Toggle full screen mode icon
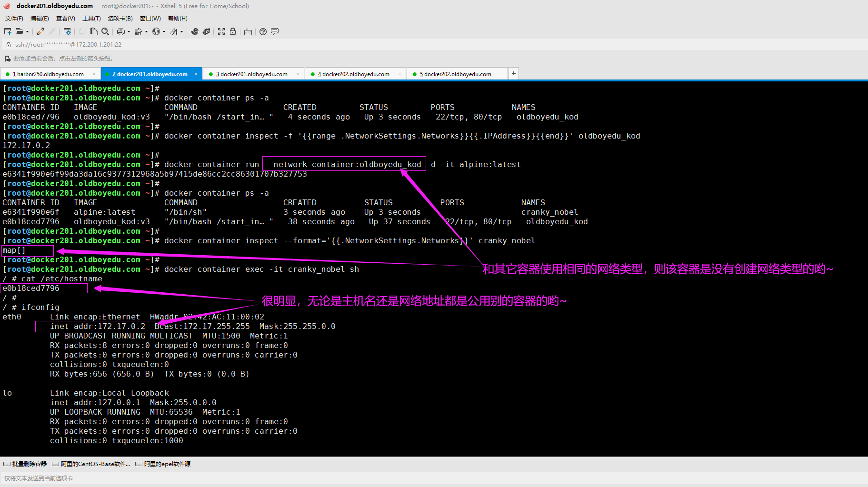 point(221,31)
